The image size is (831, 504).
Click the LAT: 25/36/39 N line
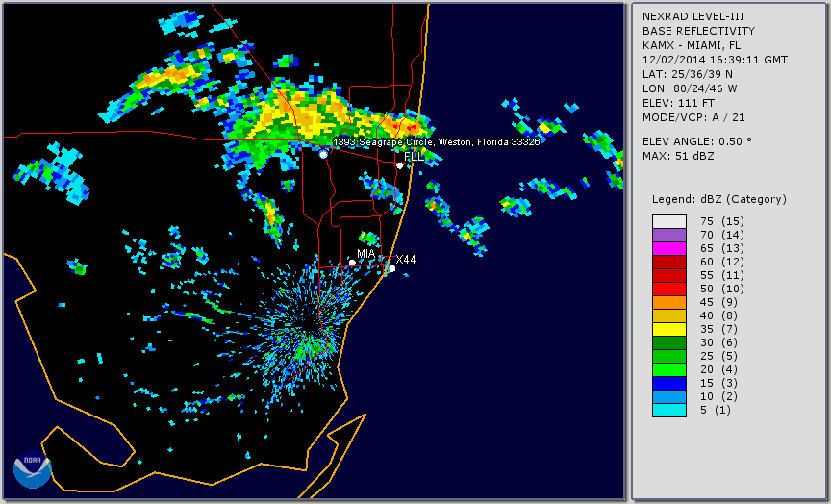688,74
